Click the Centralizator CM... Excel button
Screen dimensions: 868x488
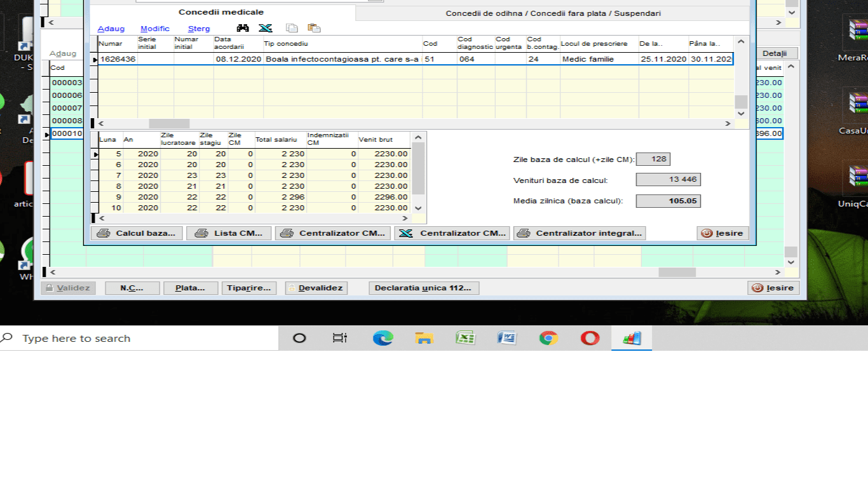click(452, 233)
